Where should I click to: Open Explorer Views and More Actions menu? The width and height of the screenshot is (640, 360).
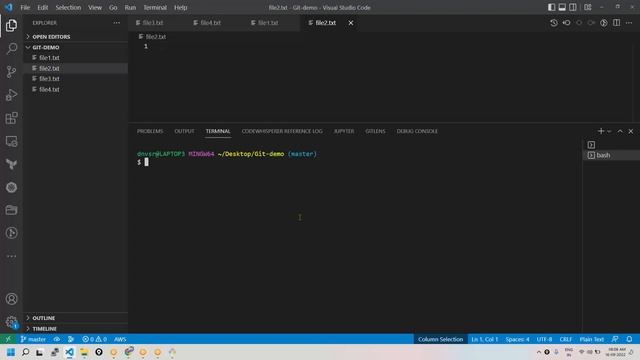pos(117,23)
